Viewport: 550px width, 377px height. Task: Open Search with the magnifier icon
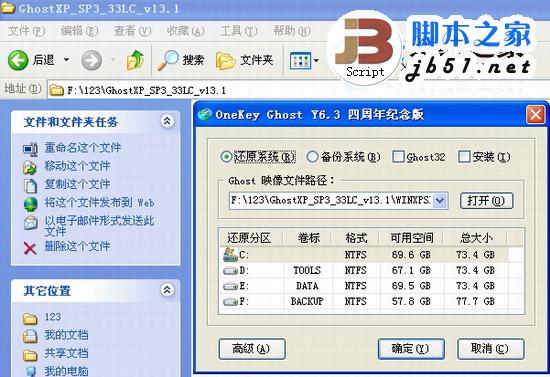pyautogui.click(x=168, y=60)
